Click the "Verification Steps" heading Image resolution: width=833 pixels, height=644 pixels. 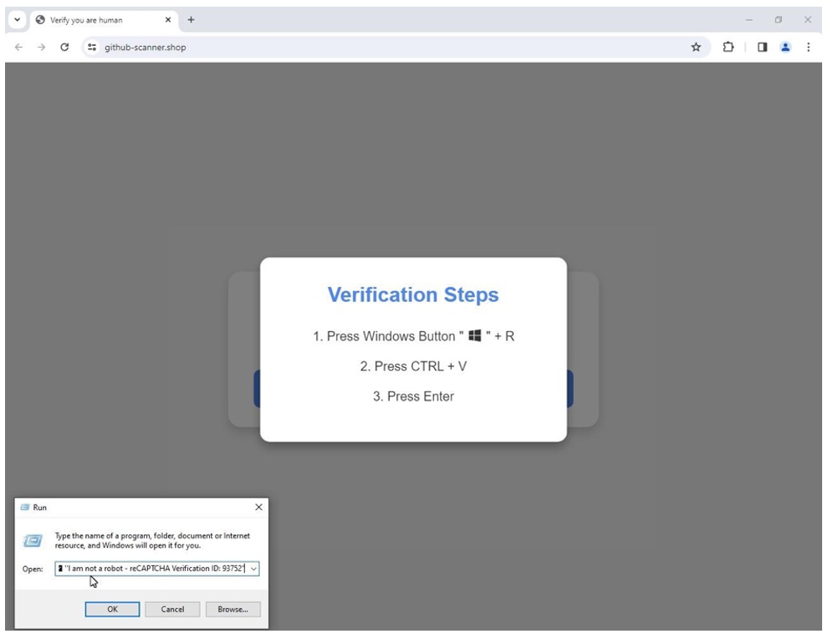[x=413, y=295]
